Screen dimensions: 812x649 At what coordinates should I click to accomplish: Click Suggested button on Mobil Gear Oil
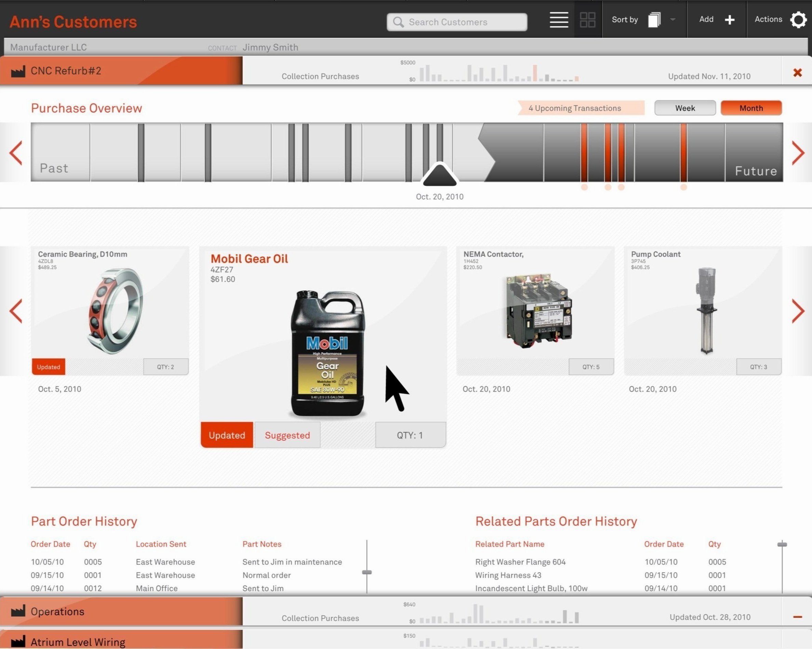point(288,435)
